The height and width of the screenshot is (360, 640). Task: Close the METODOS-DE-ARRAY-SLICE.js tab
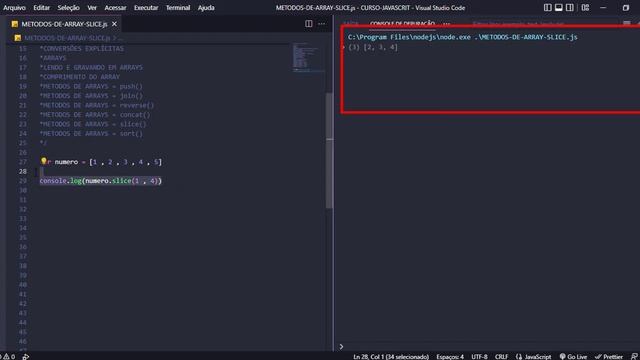pos(114,24)
